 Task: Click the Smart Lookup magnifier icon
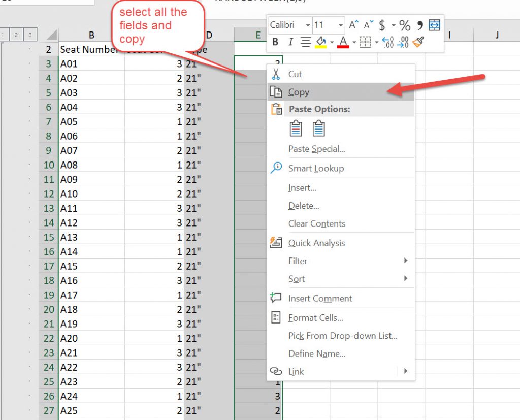pyautogui.click(x=276, y=168)
